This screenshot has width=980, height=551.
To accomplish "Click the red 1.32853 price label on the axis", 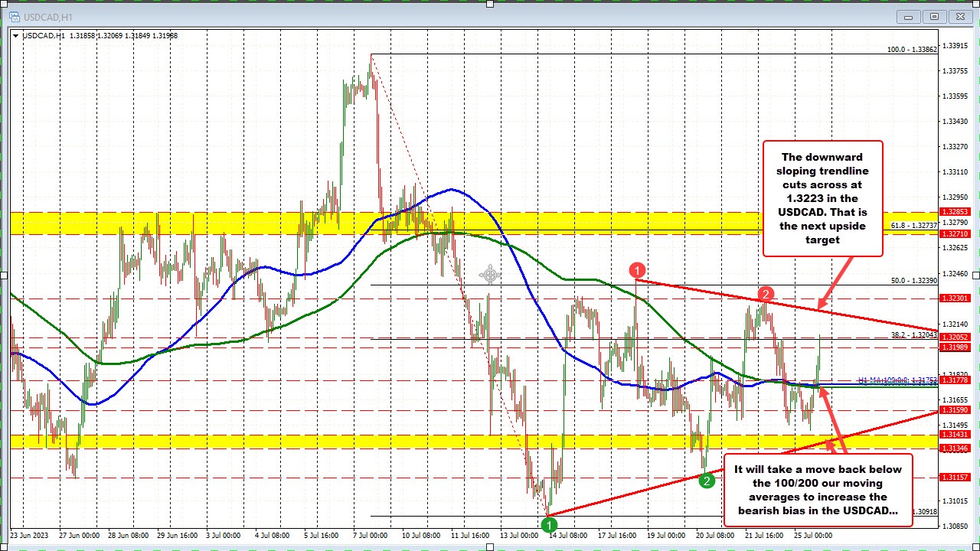I will pyautogui.click(x=954, y=212).
